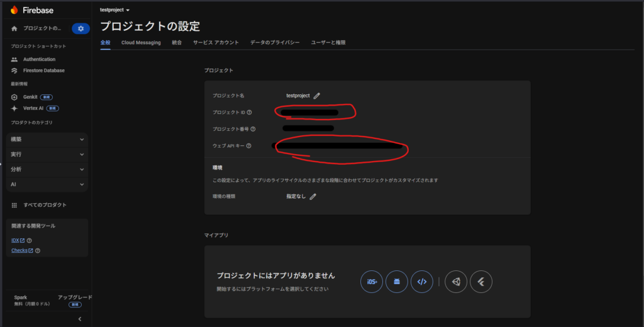Click the 関連する開発ツール heading
The height and width of the screenshot is (327, 644).
tap(33, 226)
